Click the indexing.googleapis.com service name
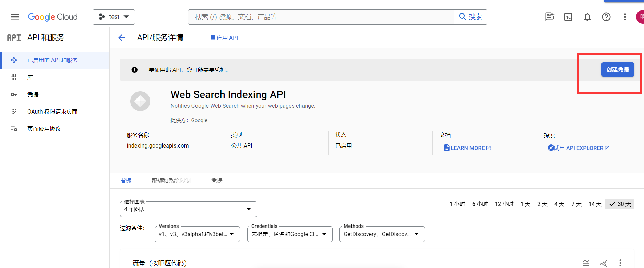This screenshot has height=268, width=644. click(158, 145)
